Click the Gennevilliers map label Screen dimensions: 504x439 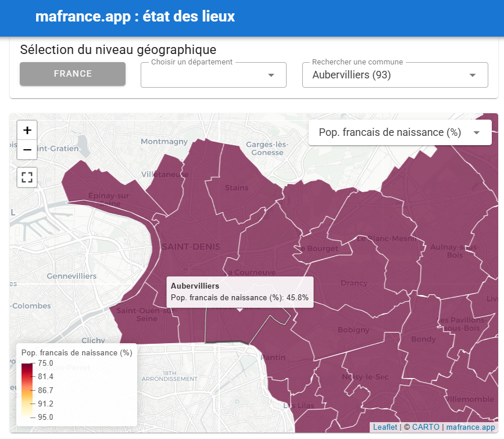click(72, 276)
